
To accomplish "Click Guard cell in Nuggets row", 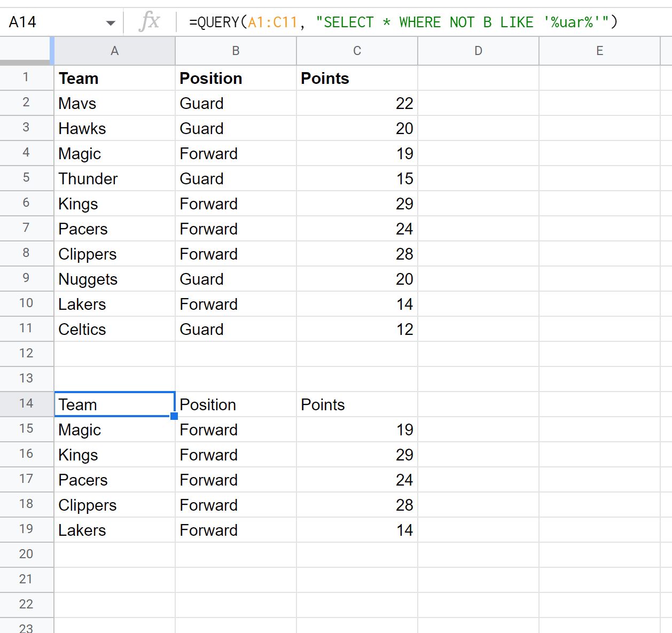I will click(236, 279).
